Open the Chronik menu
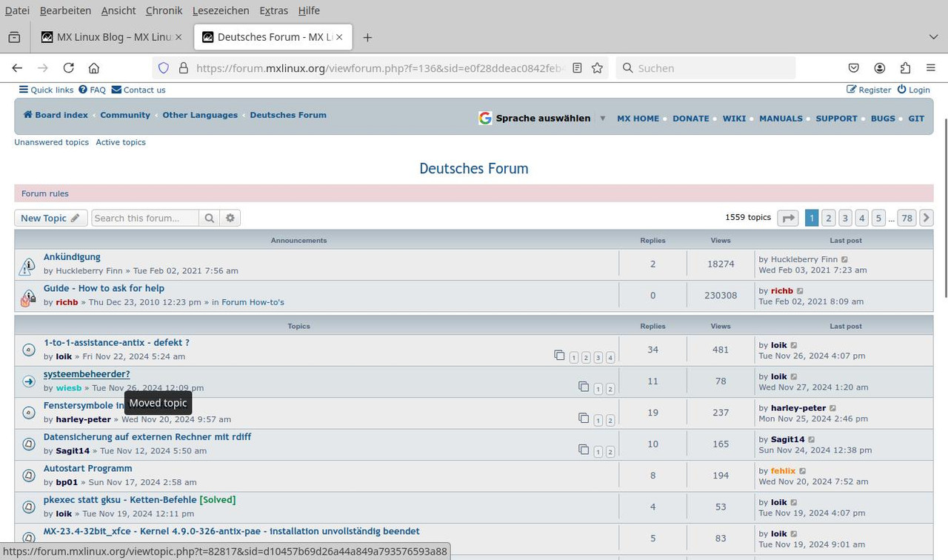948x560 pixels. pos(164,10)
